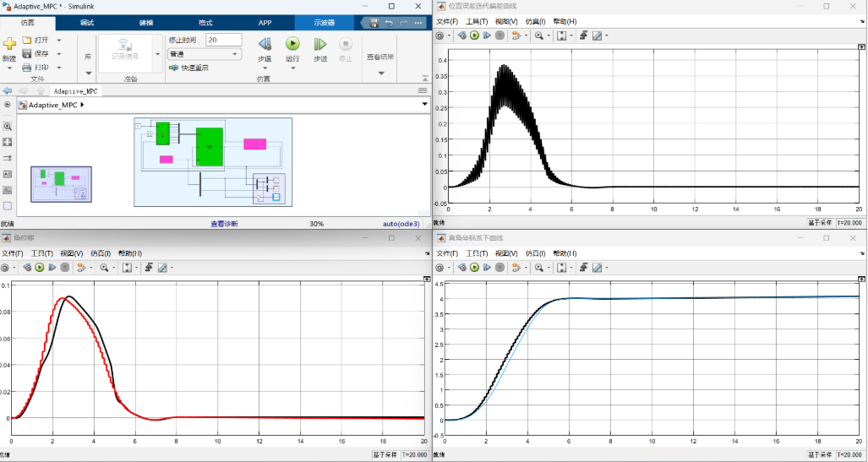868x462 pixels.
Task: Open 文件(F) menu in 位置误差迭代偏差曲线 window
Action: [x=447, y=21]
